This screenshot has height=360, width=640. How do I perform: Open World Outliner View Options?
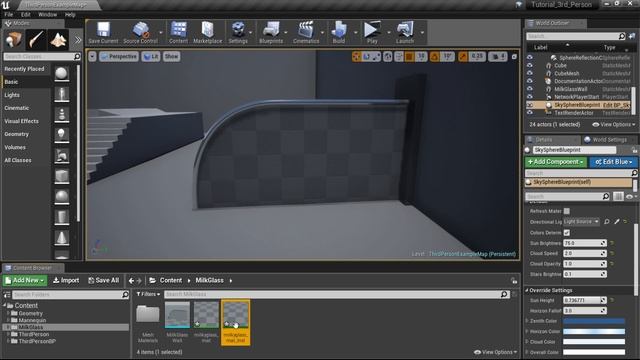pos(613,124)
